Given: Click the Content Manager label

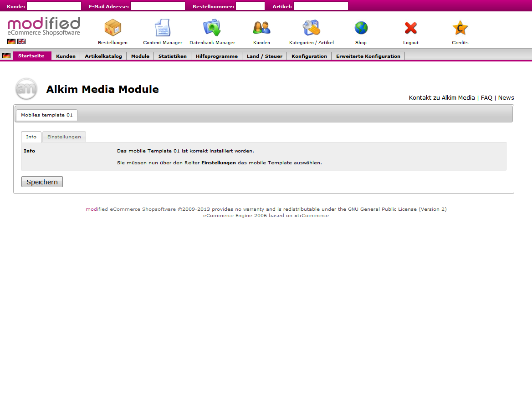Looking at the screenshot, I should click(x=163, y=43).
